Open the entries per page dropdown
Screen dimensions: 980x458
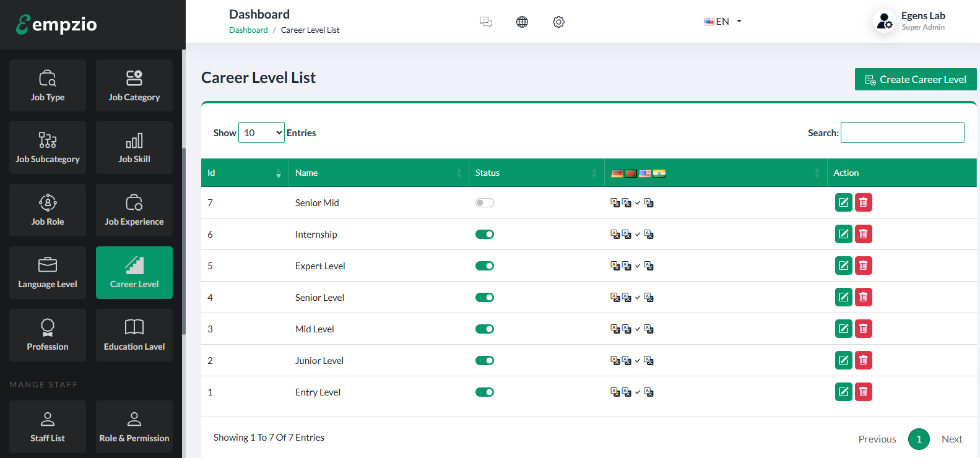(x=261, y=132)
